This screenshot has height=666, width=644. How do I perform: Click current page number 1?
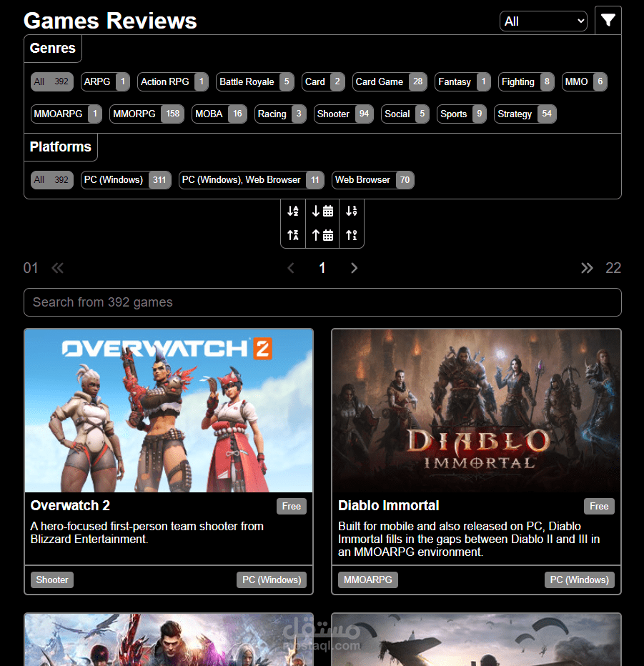click(x=322, y=268)
